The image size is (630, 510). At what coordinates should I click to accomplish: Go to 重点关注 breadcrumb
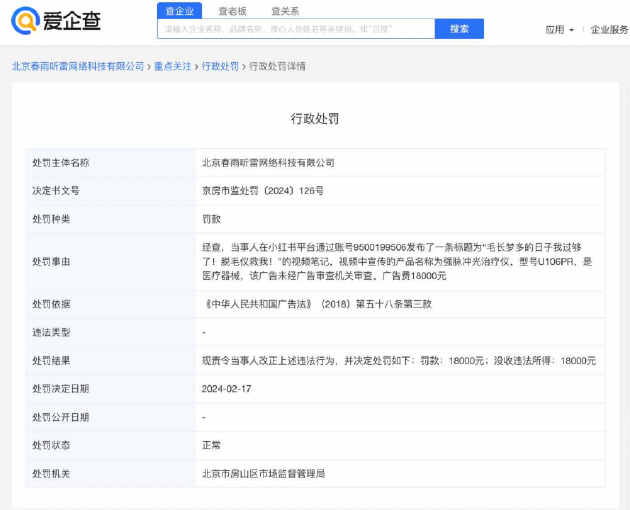pos(172,66)
